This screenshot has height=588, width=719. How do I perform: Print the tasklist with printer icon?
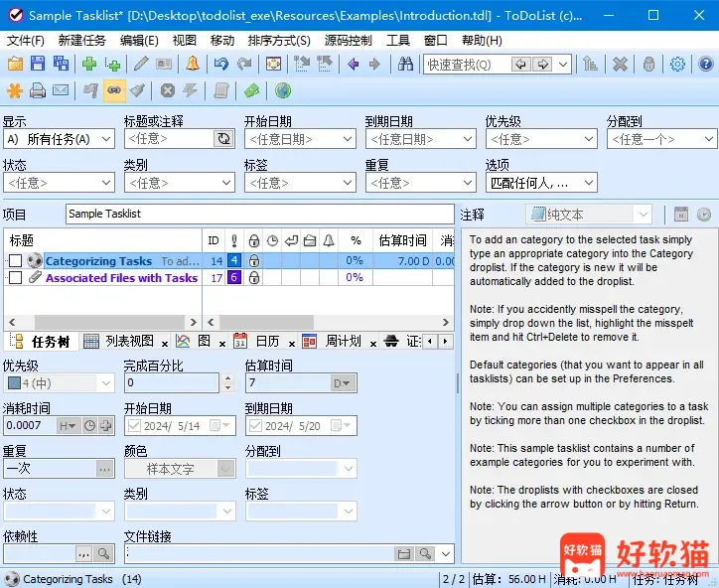coord(38,90)
